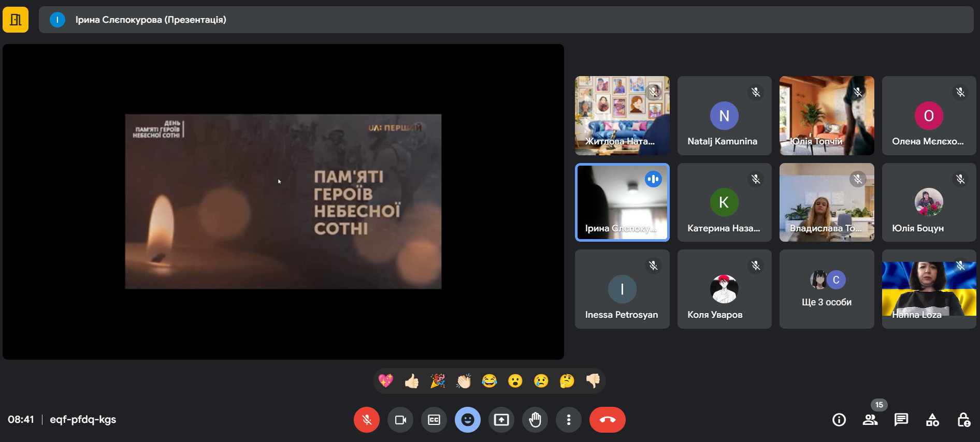Screen dimensions: 980x442
Task: Open host controls lock icon
Action: click(963, 420)
